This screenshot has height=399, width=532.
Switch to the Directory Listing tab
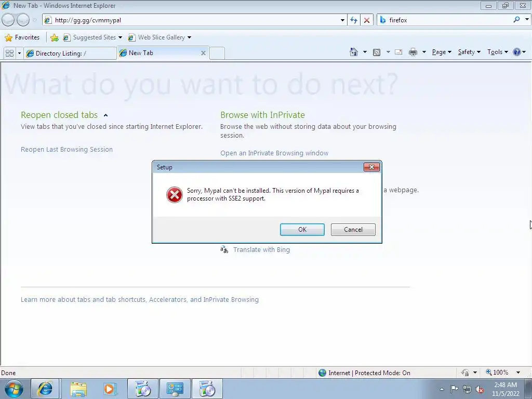tap(70, 54)
